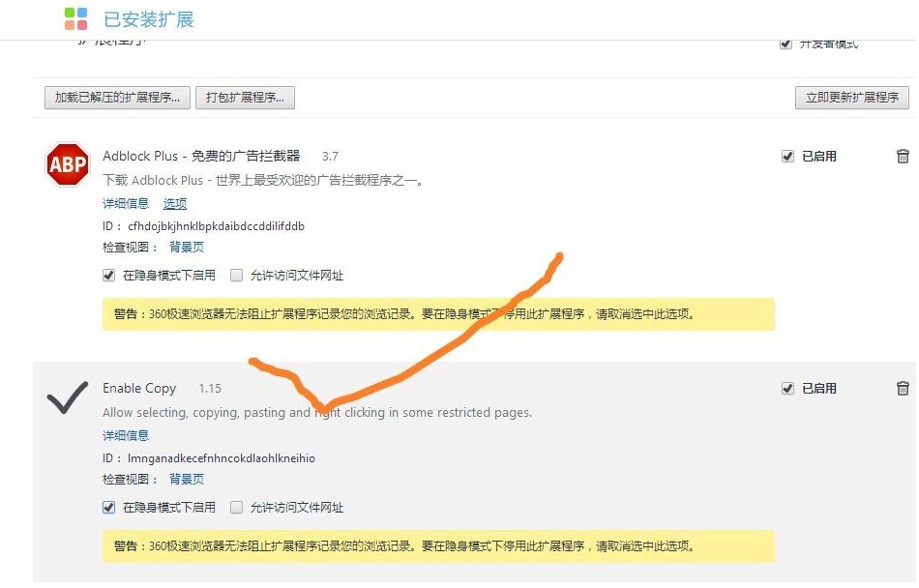Open the 选项 link for Adblock Plus
The height and width of the screenshot is (588, 919).
click(175, 203)
